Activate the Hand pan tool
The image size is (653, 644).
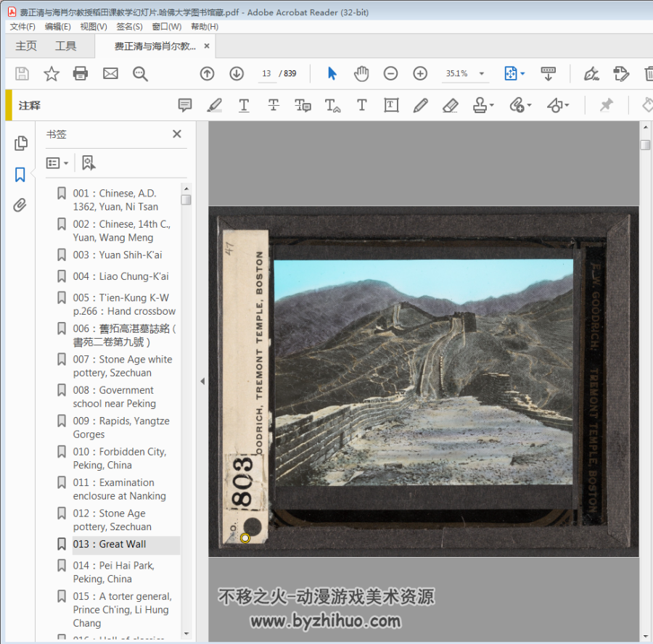361,74
